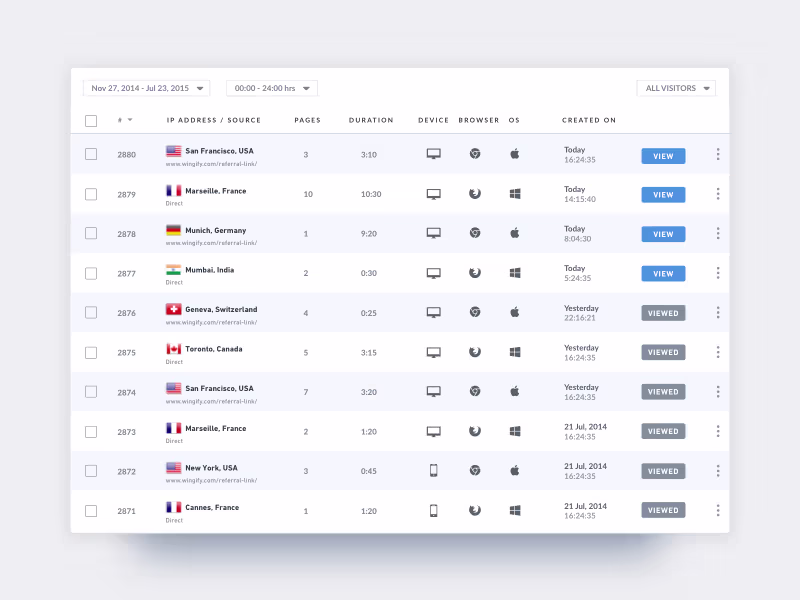Select the New York, USA location text

point(211,468)
